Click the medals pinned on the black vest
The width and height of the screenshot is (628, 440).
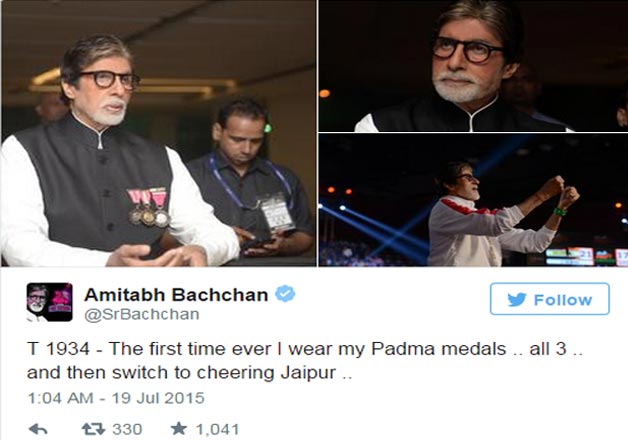(x=149, y=207)
